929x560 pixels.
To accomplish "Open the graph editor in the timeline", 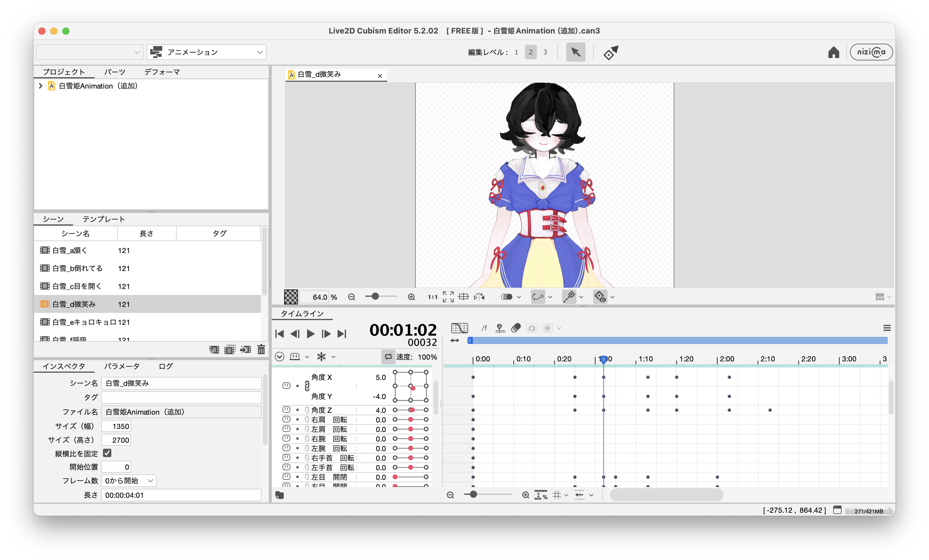I will click(x=460, y=328).
